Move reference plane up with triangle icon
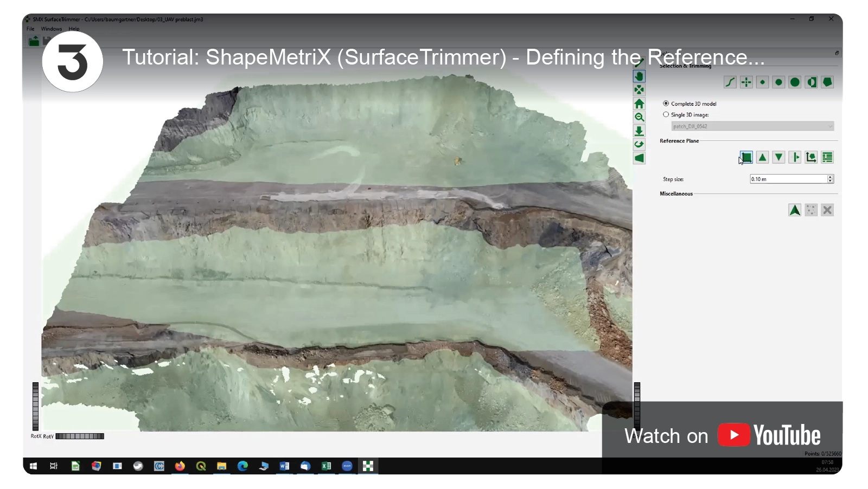Viewport: 868px width, 489px height. point(762,157)
